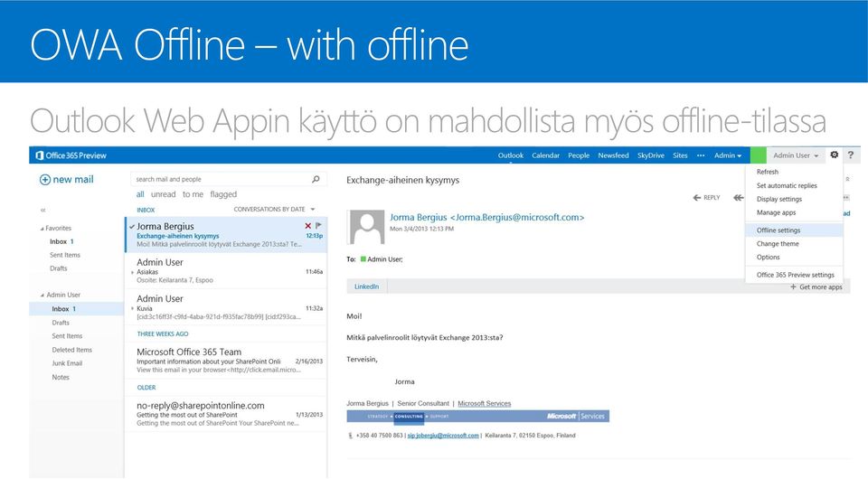Select Office 365 Preview settings item
This screenshot has height=479, width=868.
click(x=795, y=275)
